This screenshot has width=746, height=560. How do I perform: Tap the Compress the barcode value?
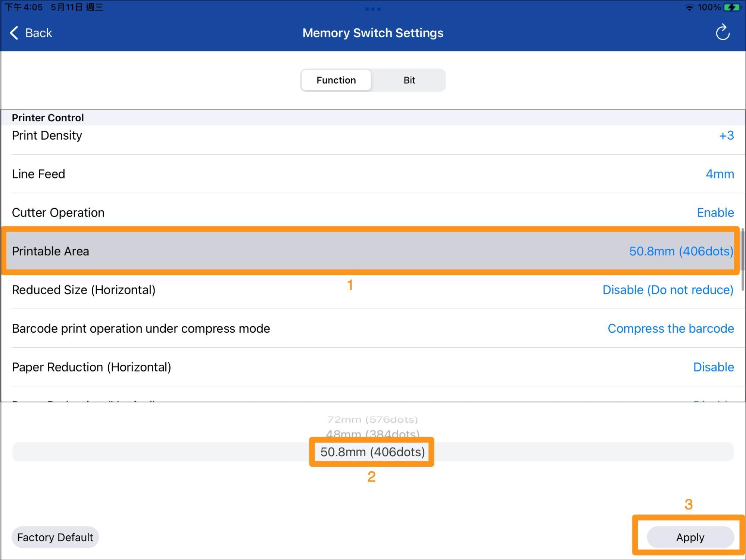coord(671,329)
